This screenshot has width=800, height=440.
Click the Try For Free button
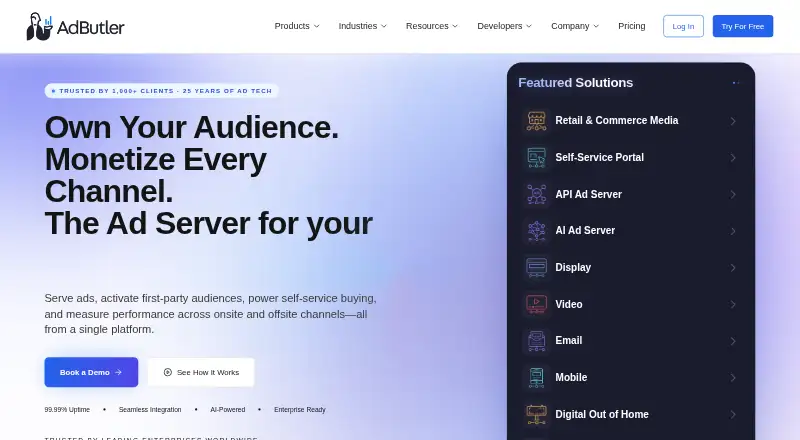743,26
